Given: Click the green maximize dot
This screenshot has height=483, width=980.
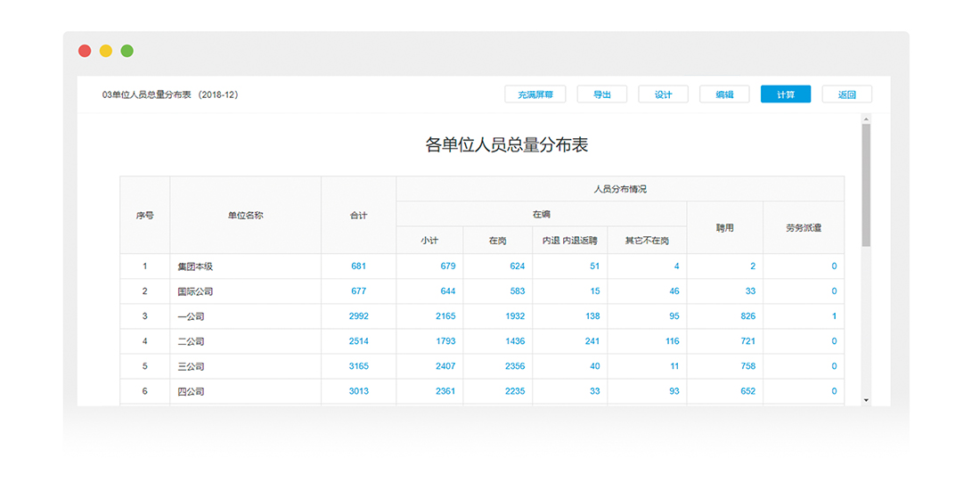Looking at the screenshot, I should [x=127, y=51].
